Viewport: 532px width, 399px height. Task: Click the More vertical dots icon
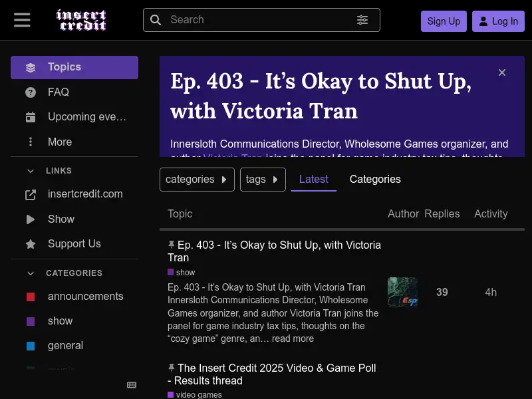31,142
